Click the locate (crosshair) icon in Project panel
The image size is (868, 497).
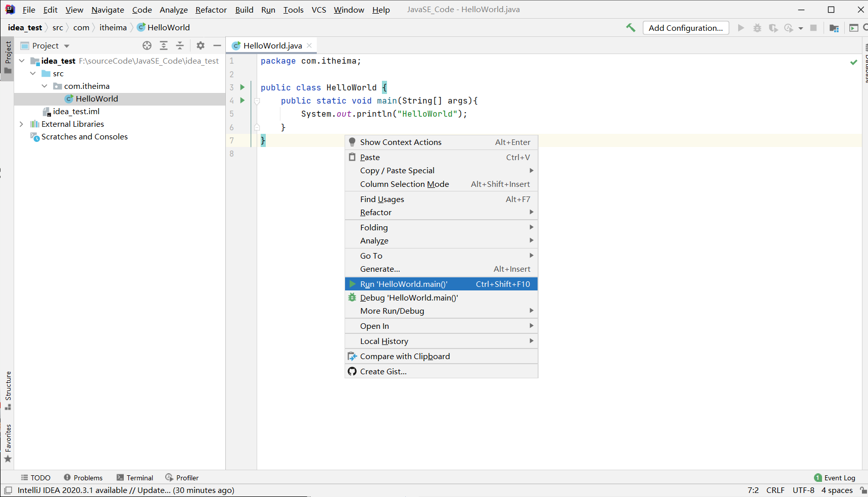[x=147, y=45]
